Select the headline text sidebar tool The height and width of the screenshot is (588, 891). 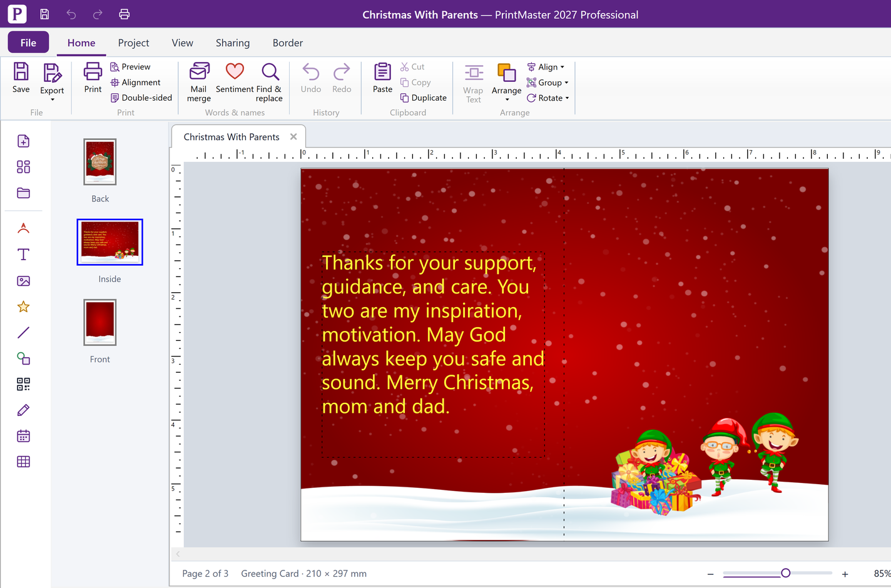click(x=23, y=228)
